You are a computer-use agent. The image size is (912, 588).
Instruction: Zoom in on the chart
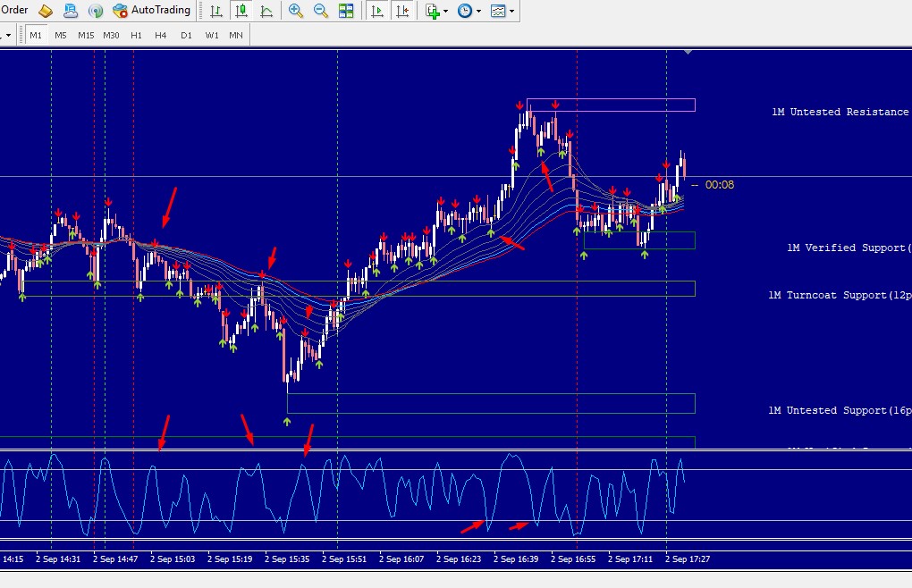[295, 11]
